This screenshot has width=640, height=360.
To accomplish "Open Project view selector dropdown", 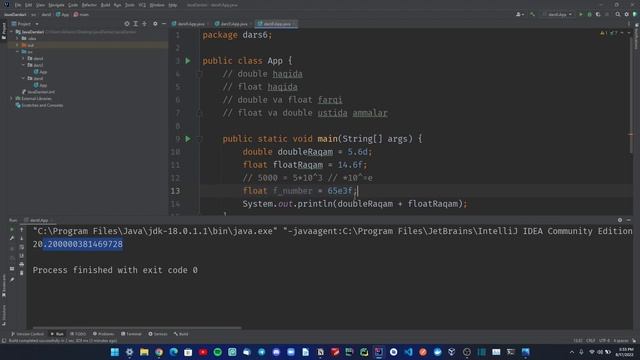I will [25, 24].
